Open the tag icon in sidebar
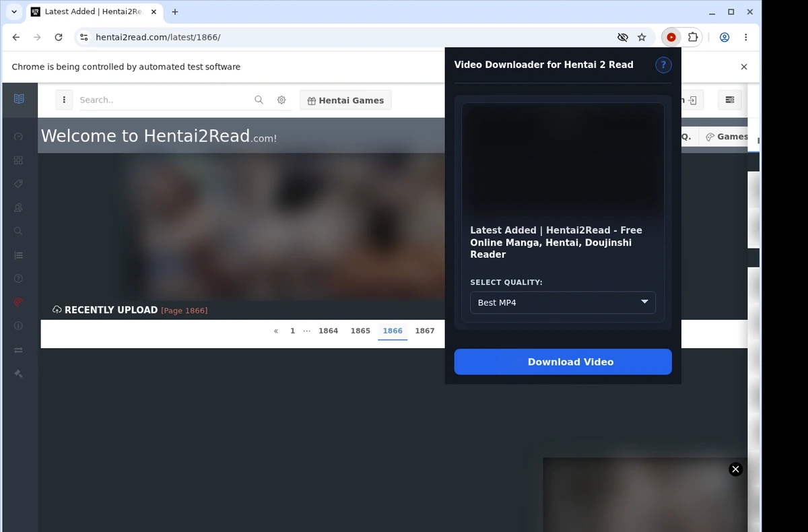Image resolution: width=808 pixels, height=532 pixels. pos(18,184)
